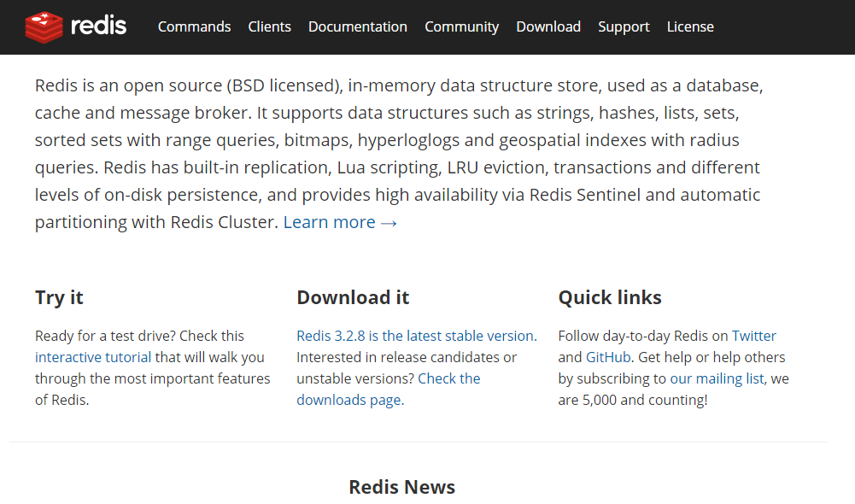
Task: Open the Clients page from the navigation bar
Action: pyautogui.click(x=269, y=26)
